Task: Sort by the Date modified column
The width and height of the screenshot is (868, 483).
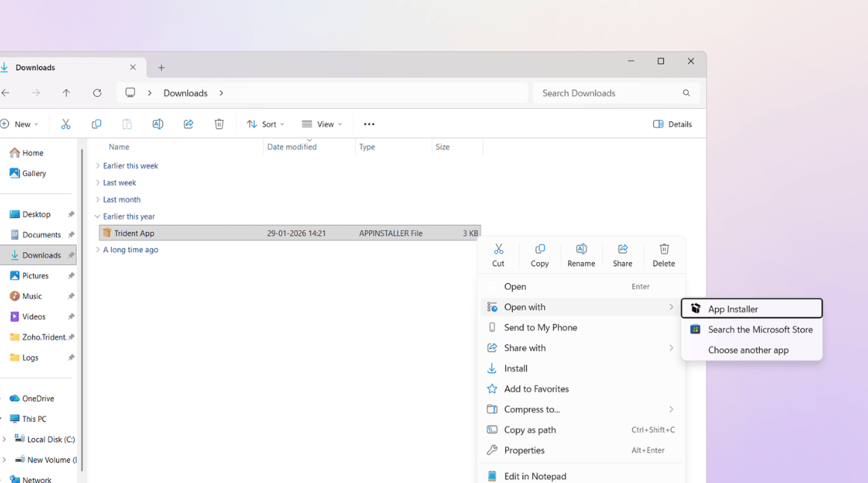Action: (x=292, y=147)
